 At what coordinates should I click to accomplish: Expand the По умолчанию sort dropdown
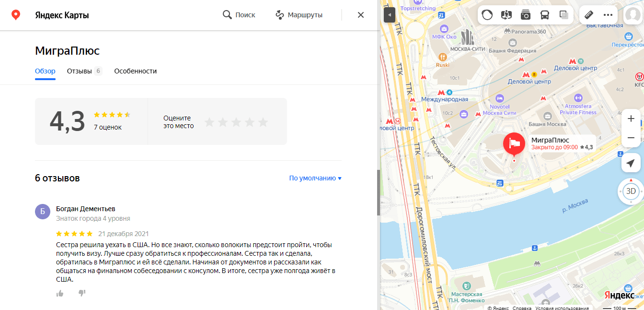[x=315, y=178]
